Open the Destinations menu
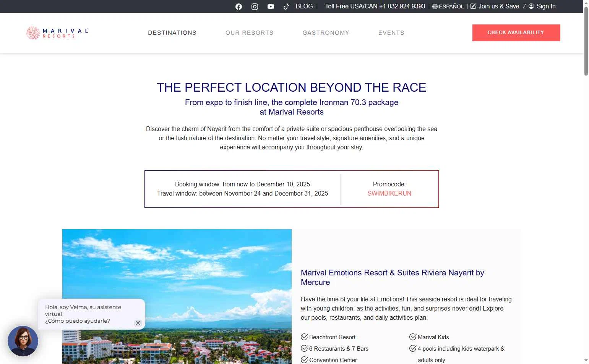The image size is (589, 364). 172,33
